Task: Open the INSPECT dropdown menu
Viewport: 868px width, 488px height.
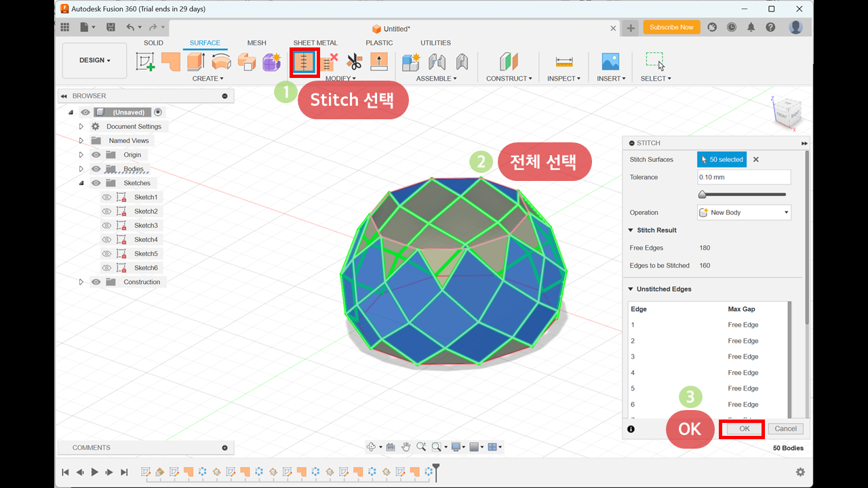Action: 564,79
